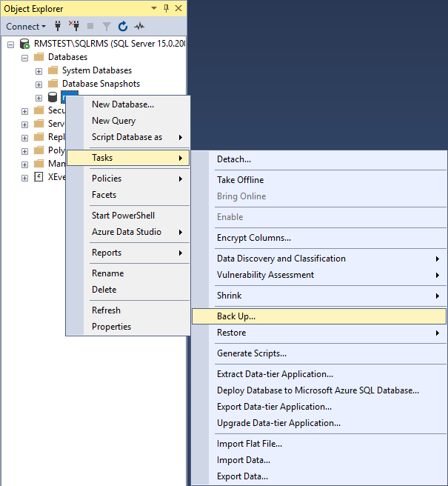Choose Import Flat File... menu item
Viewport: 448px width, 486px height.
pyautogui.click(x=319, y=445)
